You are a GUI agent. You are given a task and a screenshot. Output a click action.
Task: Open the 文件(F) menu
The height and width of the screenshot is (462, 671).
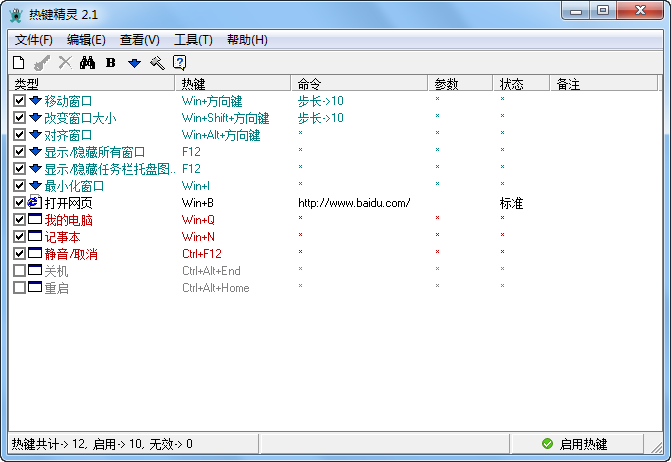[x=34, y=40]
